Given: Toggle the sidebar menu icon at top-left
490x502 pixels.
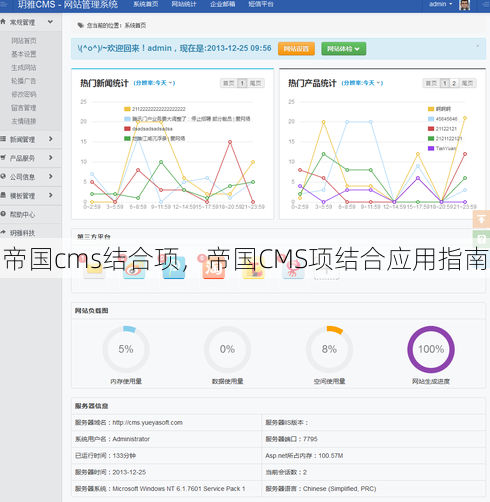Looking at the screenshot, I should [x=4, y=4].
